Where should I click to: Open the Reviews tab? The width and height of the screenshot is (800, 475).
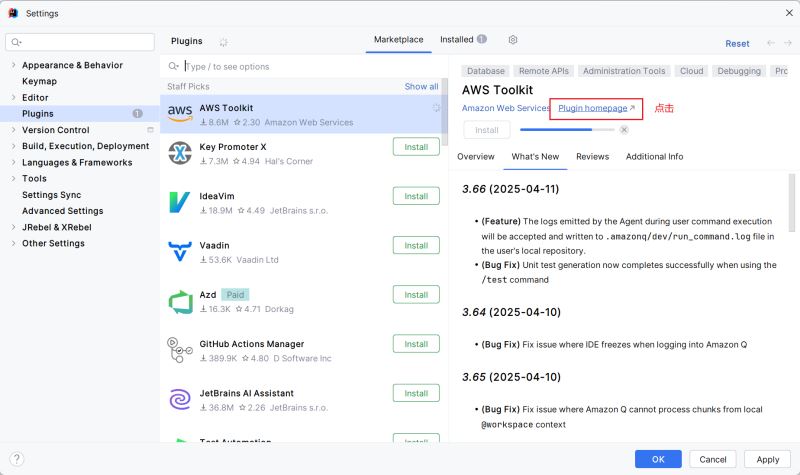[592, 157]
